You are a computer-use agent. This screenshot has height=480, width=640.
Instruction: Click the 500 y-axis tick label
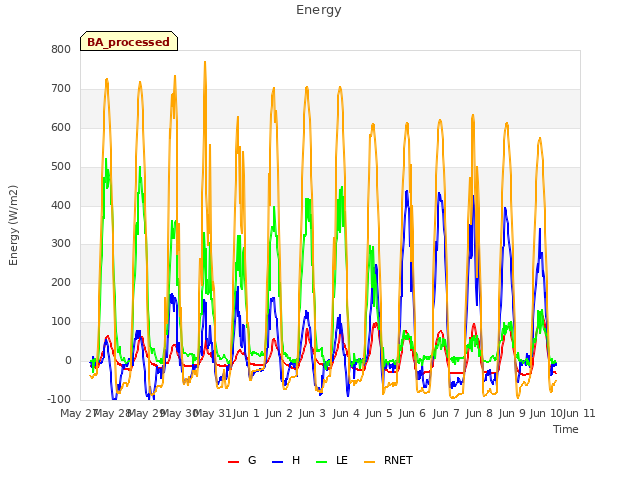point(61,167)
